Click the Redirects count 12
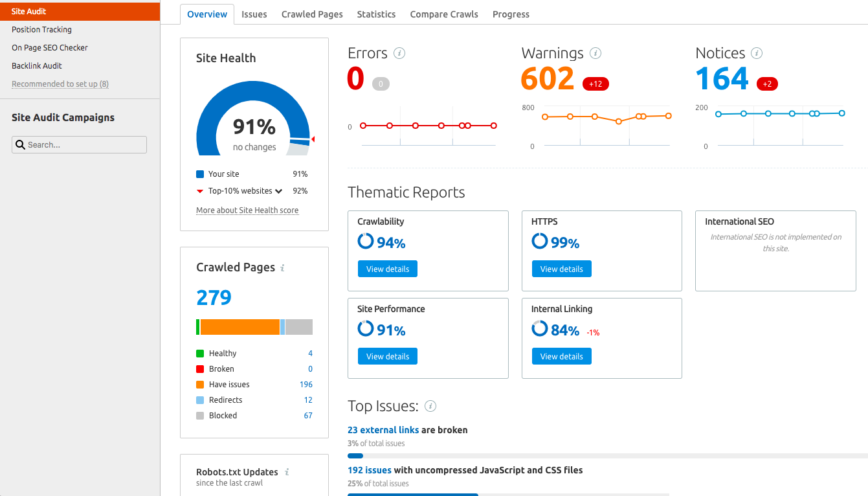The width and height of the screenshot is (868, 496). coord(308,400)
